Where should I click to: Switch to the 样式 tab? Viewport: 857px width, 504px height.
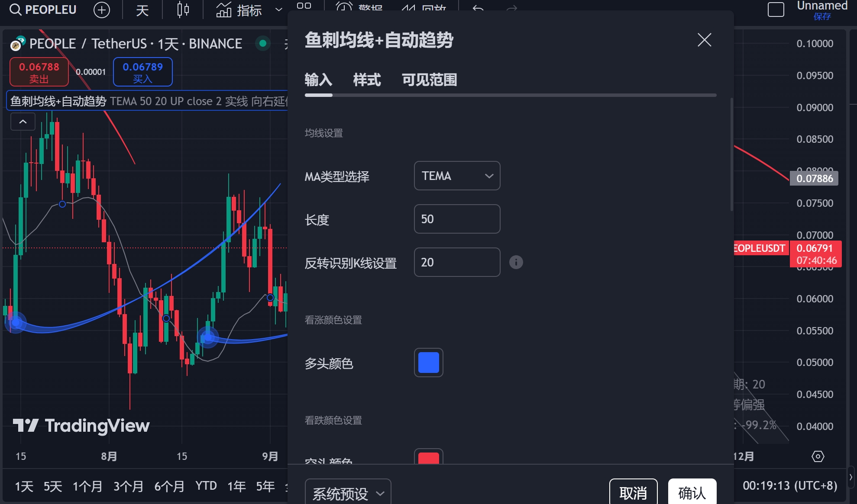[367, 80]
